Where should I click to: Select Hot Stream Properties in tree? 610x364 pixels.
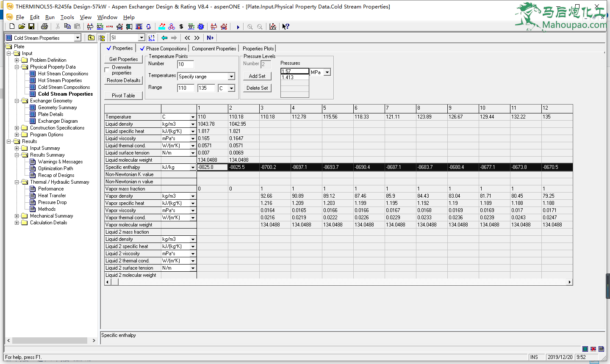(60, 80)
